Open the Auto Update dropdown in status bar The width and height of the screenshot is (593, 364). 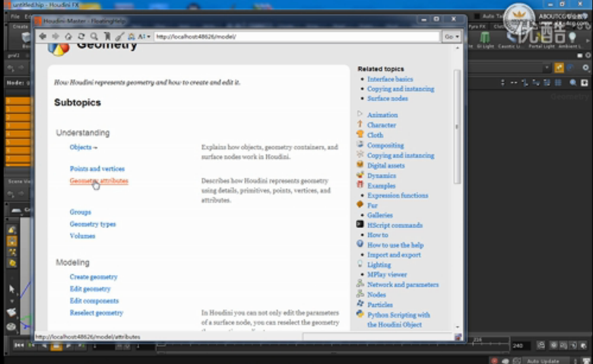(x=546, y=361)
